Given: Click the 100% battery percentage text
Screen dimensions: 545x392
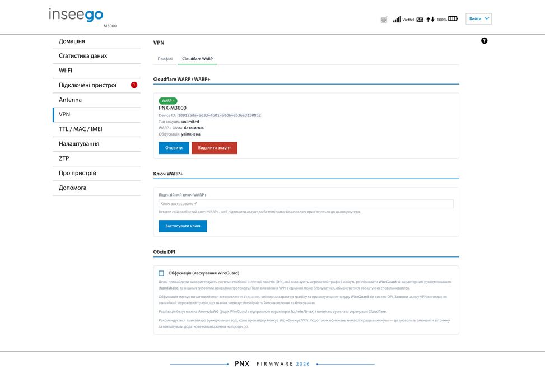Looking at the screenshot, I should 442,20.
